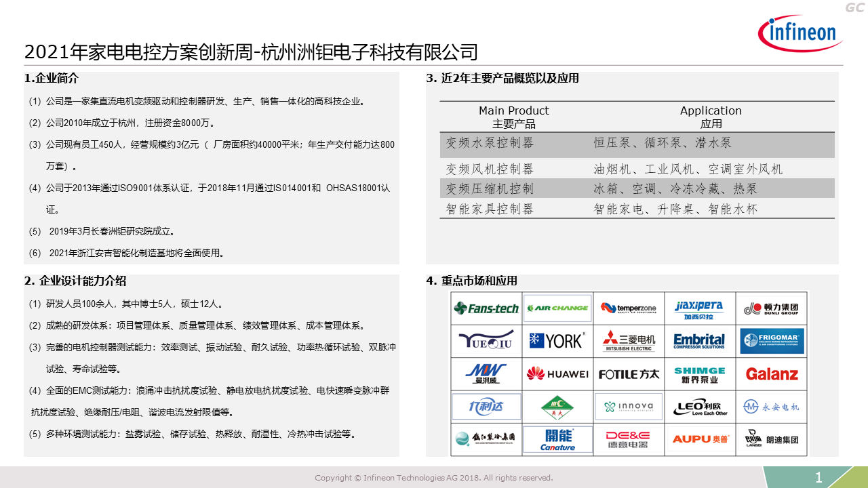Select the FOTILE 方太 logo

[629, 374]
